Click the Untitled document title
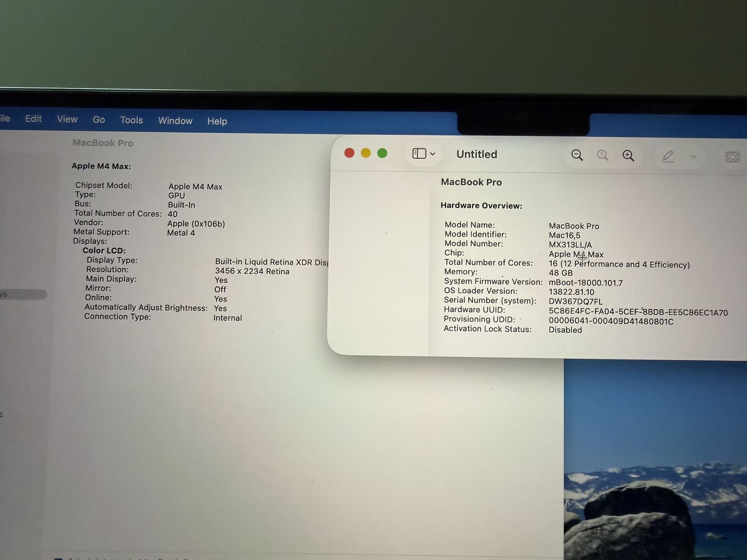The image size is (747, 560). [x=477, y=154]
